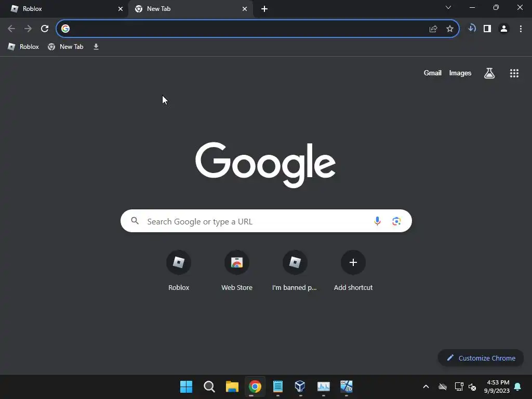Open the Windows Start menu
Screen dimensions: 532x399
click(186, 387)
